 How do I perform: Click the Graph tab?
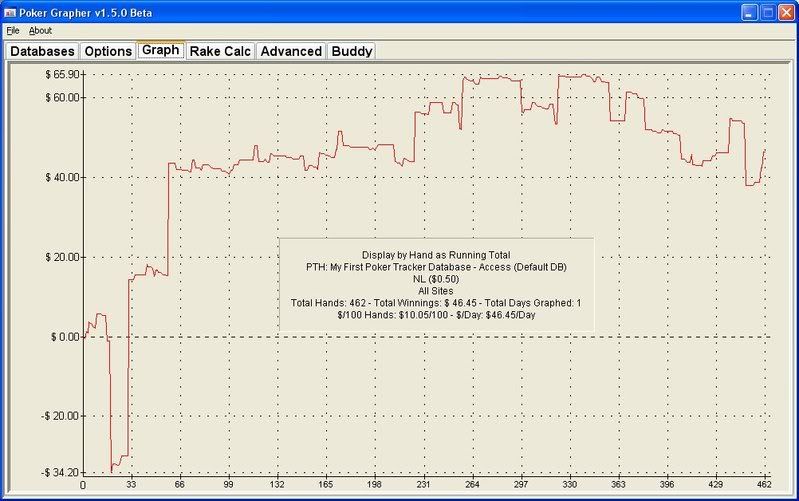point(160,49)
